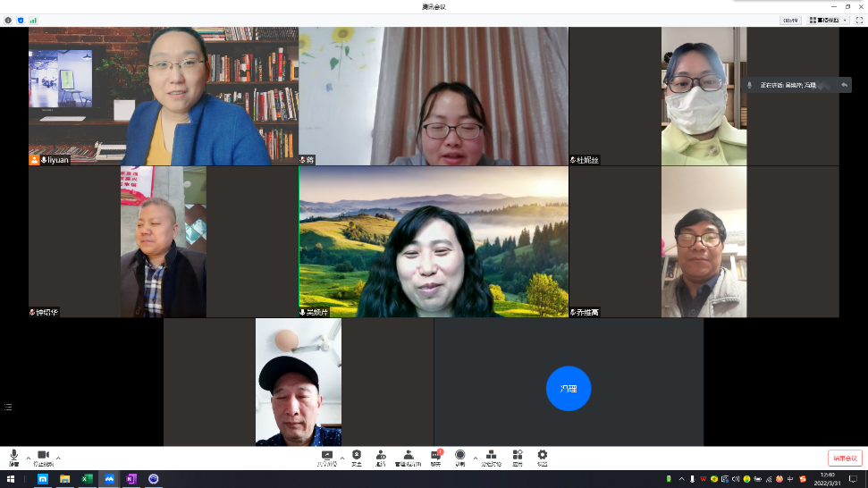This screenshot has width=868, height=488.
Task: Toggle microphone mute in toolbar
Action: click(14, 457)
